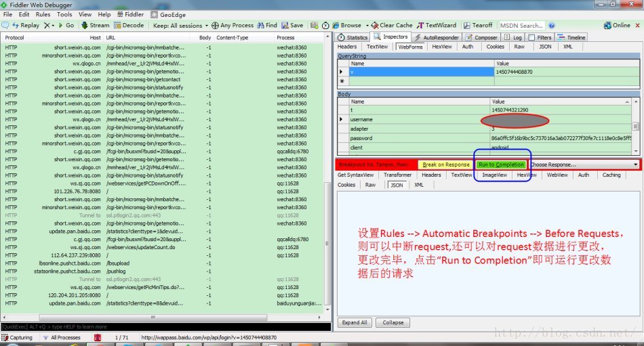Click the QuickExec command box
The height and width of the screenshot is (346, 644).
165,327
